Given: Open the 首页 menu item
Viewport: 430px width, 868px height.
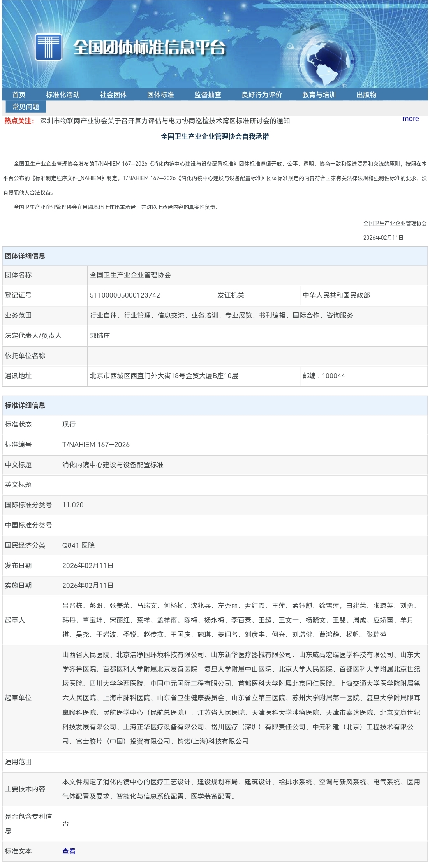Looking at the screenshot, I should tap(19, 95).
